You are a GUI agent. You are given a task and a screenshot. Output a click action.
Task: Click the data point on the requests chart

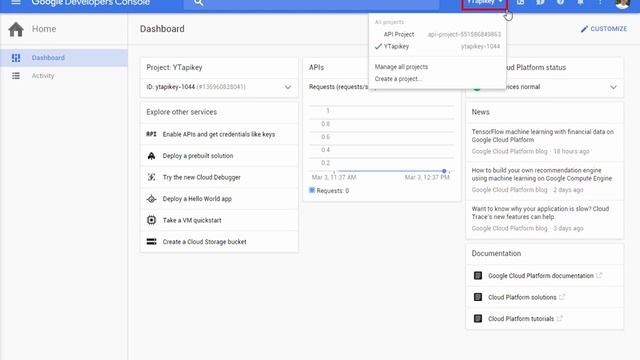pyautogui.click(x=444, y=171)
